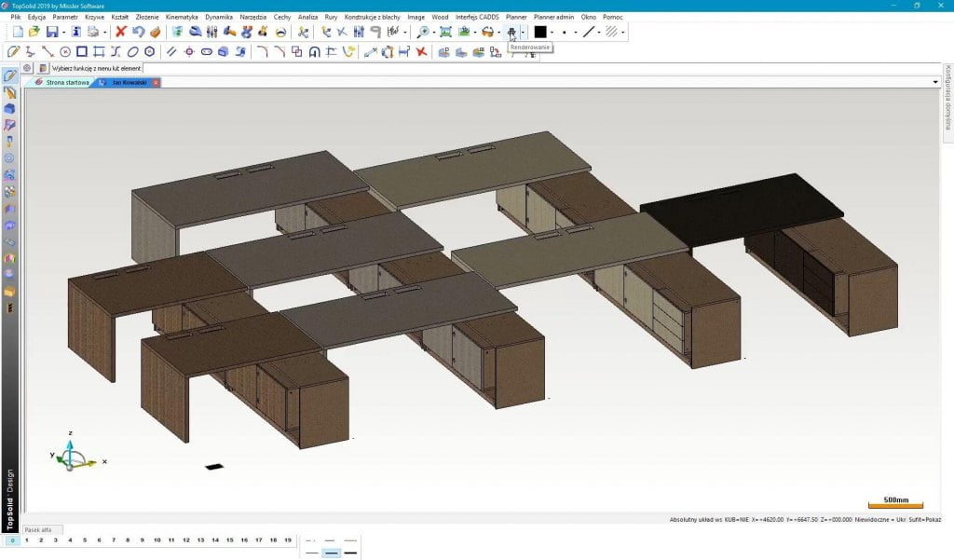
Task: Open the dropdown next to the rendering icon
Action: point(525,33)
